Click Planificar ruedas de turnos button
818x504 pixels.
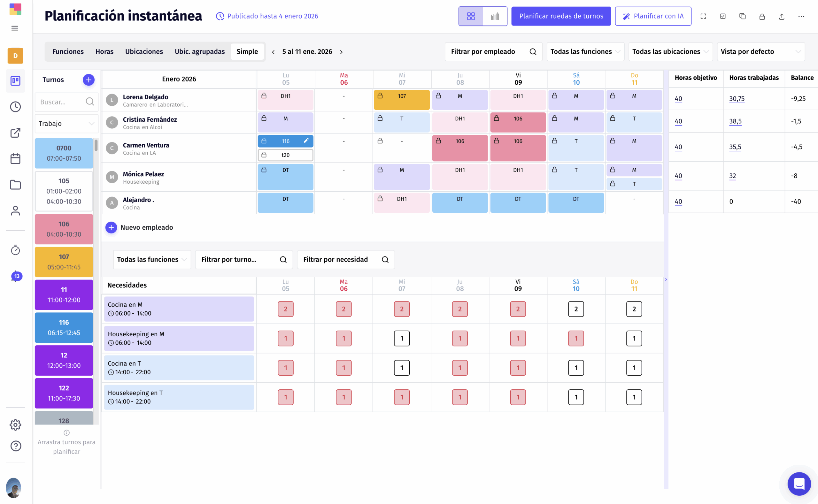[x=561, y=16]
